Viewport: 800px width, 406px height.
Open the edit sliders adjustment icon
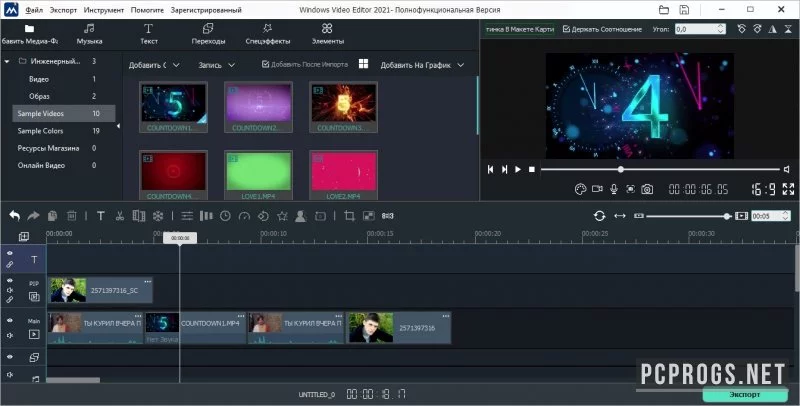pyautogui.click(x=187, y=216)
